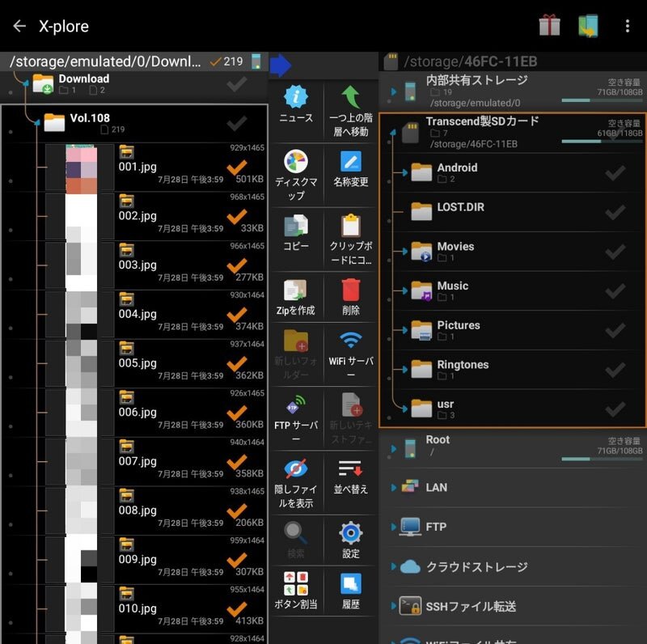Viewport: 647px width, 644px height.
Task: Expand the Movies folder arrow
Action: click(405, 252)
